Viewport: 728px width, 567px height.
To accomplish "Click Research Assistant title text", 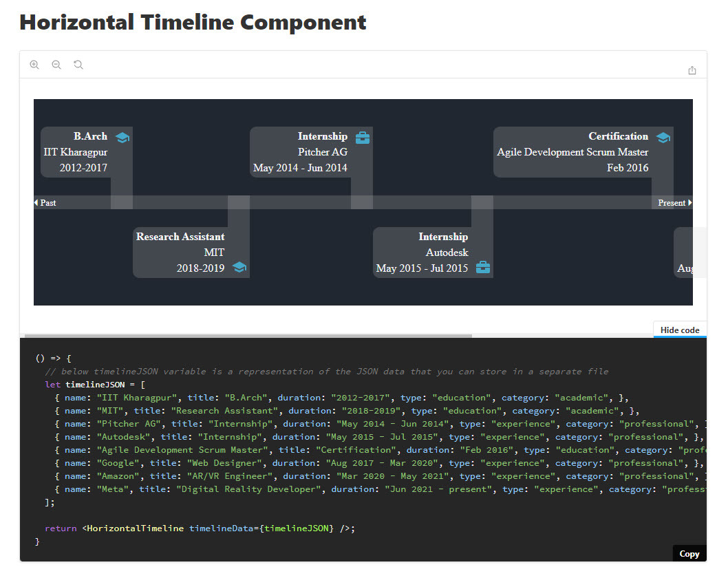I will pyautogui.click(x=180, y=237).
